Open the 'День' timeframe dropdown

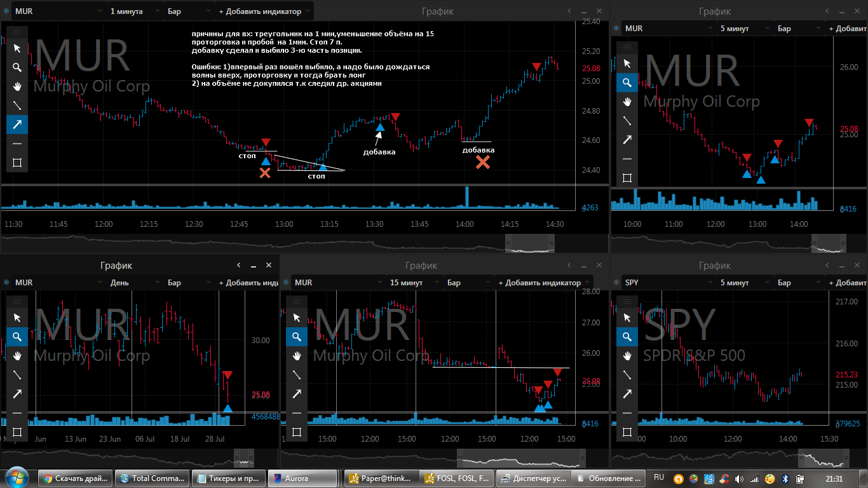[133, 283]
